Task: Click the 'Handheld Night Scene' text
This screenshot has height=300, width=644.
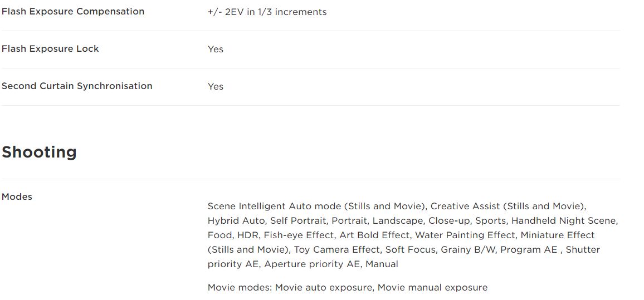Action: [x=564, y=221]
